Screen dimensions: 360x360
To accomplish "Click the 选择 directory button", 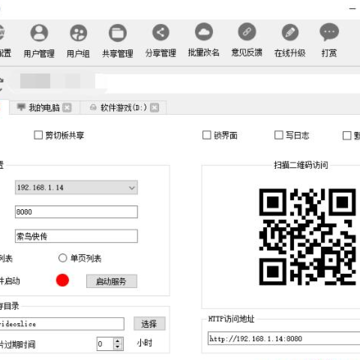I will click(149, 323).
